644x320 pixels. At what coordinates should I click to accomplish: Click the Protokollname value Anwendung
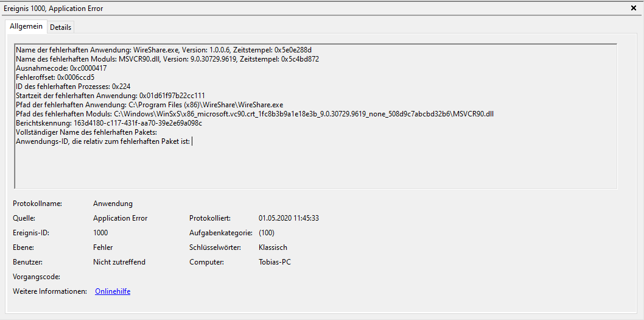point(113,204)
